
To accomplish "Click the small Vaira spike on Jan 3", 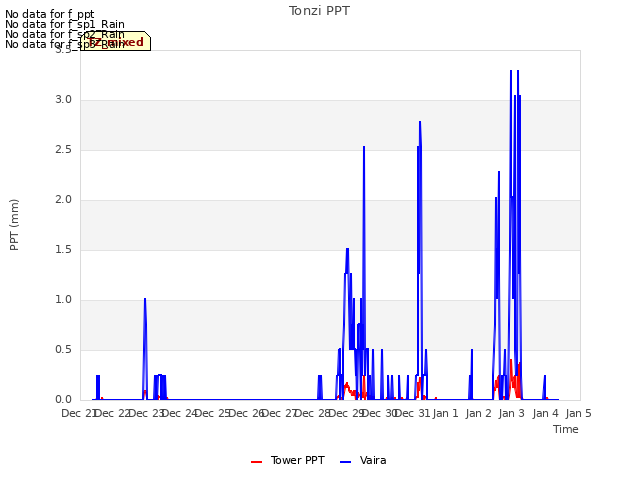I will [x=544, y=376].
